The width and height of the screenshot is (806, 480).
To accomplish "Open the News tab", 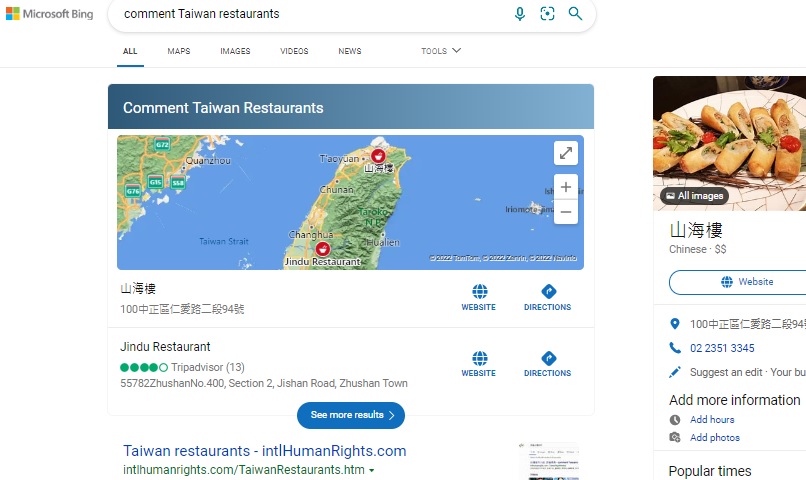I will point(350,51).
